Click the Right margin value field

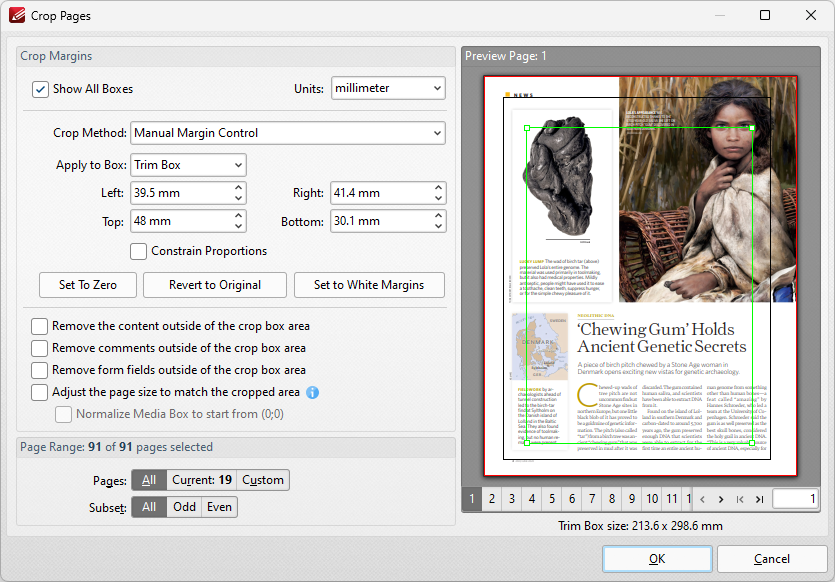381,193
